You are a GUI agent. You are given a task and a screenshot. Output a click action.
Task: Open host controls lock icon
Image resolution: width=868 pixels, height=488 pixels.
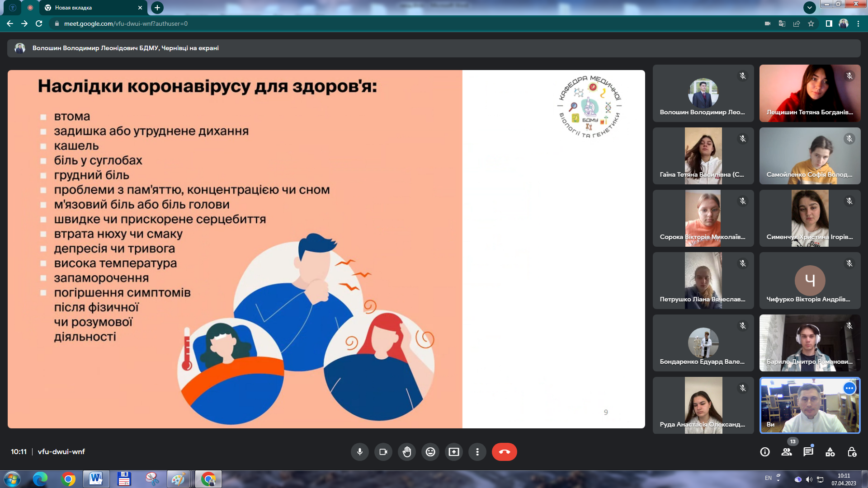(852, 452)
